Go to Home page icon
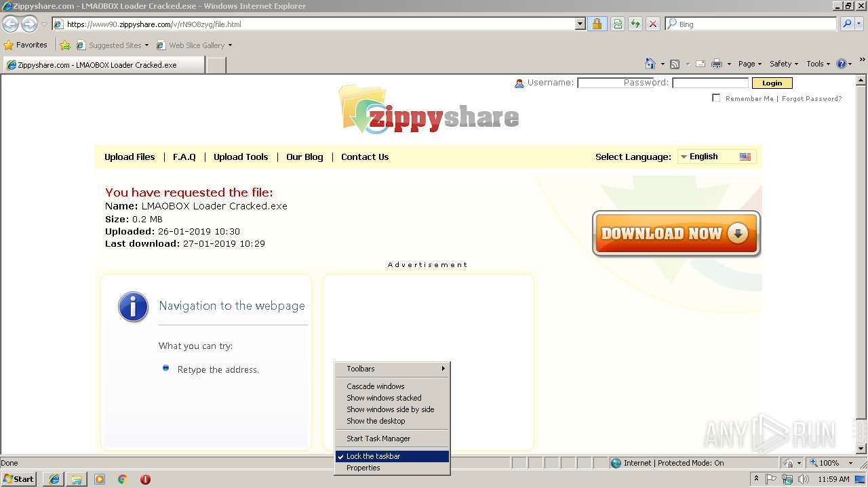The image size is (868, 488). point(650,64)
